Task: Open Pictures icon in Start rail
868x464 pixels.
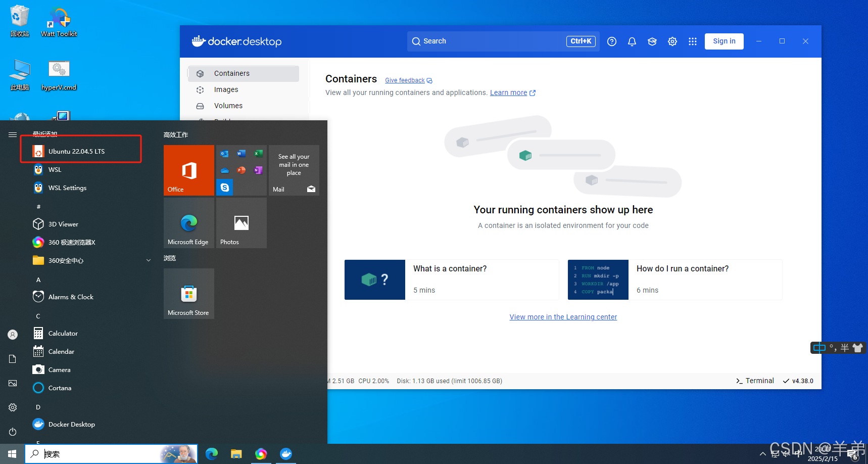Action: coord(13,383)
